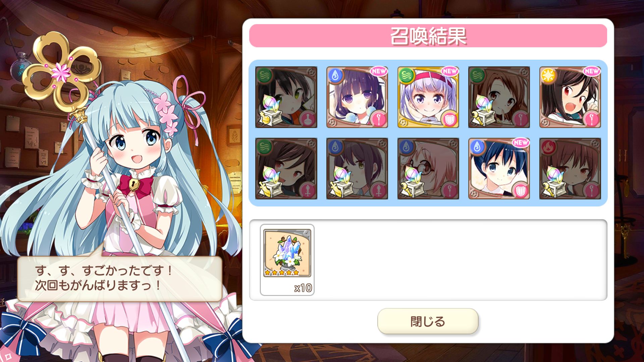Click the shield class icon on silver-haired card
This screenshot has width=644, height=362.
pos(450,119)
